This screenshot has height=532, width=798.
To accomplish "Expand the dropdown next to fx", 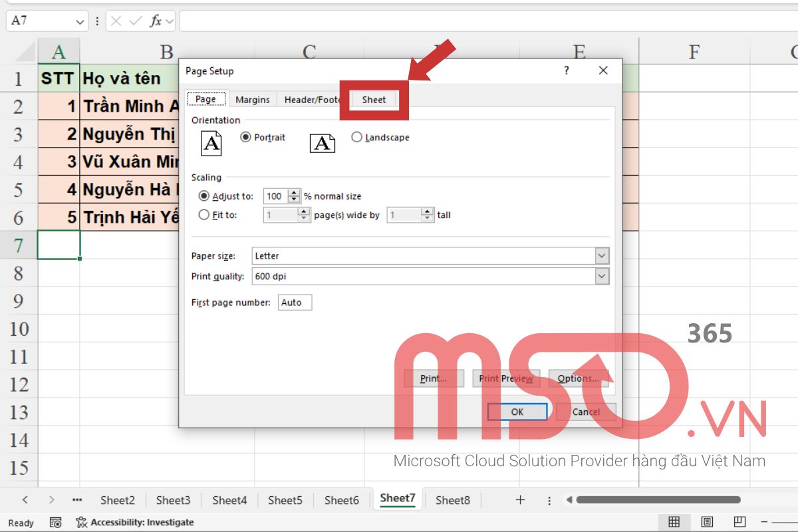I will click(x=170, y=21).
